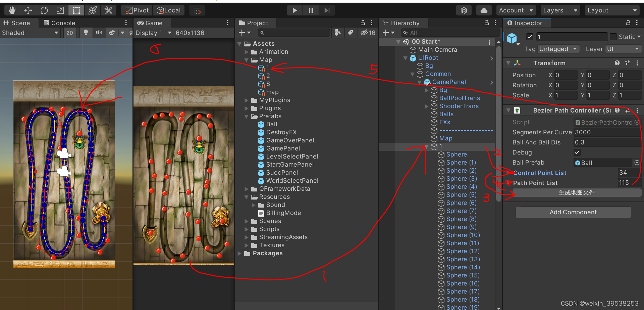Switch to the Game tab
The width and height of the screenshot is (644, 310).
tap(150, 23)
